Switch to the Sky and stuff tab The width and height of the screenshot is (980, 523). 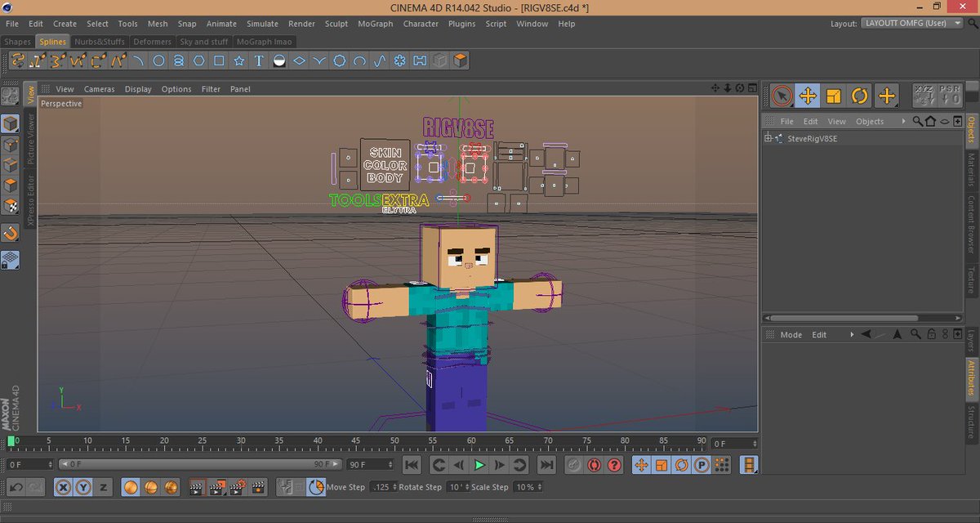[x=204, y=42]
